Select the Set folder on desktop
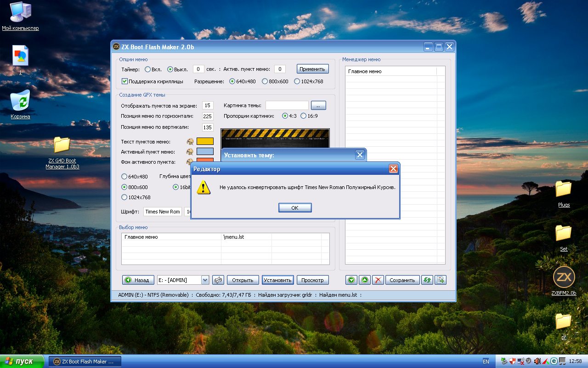The width and height of the screenshot is (588, 368). click(x=564, y=238)
